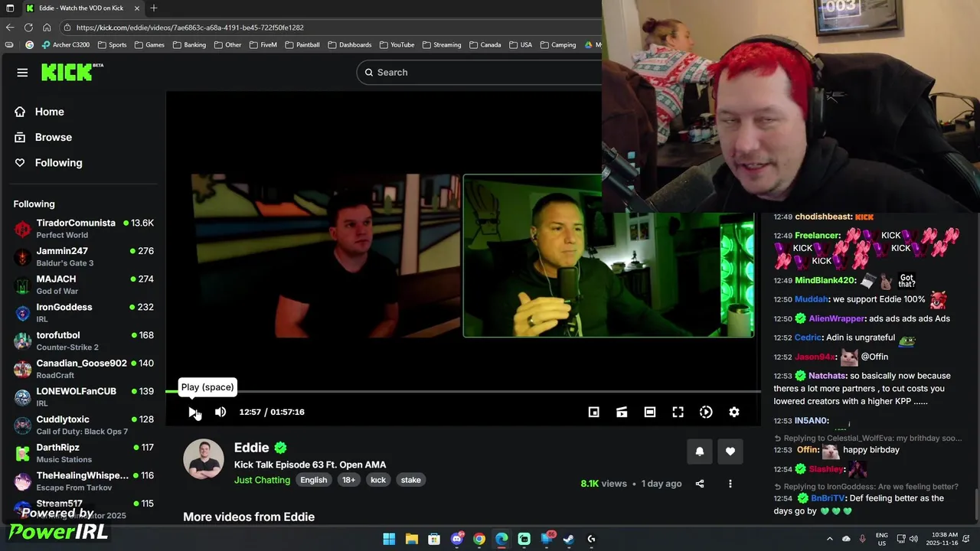Click the notification bell for Eddie
The height and width of the screenshot is (551, 980).
(699, 452)
